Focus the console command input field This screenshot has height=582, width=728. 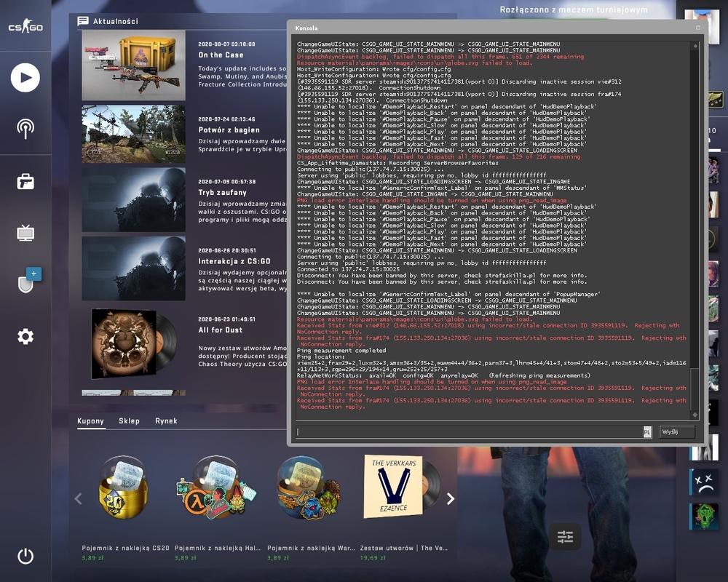470,432
